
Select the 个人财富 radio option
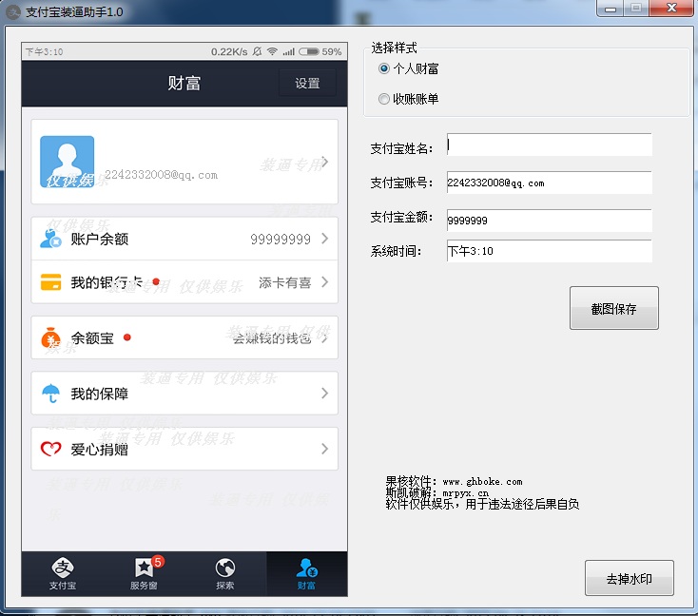[x=384, y=68]
